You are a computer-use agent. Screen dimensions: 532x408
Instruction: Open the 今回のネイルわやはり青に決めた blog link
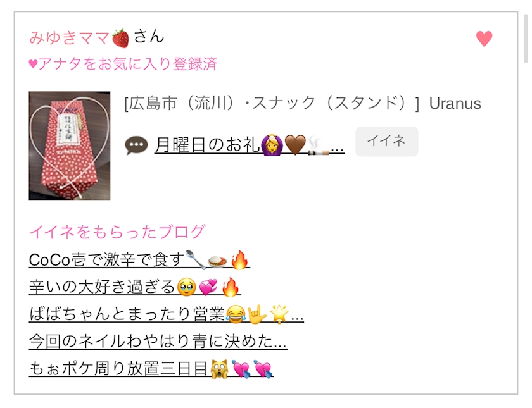(158, 341)
